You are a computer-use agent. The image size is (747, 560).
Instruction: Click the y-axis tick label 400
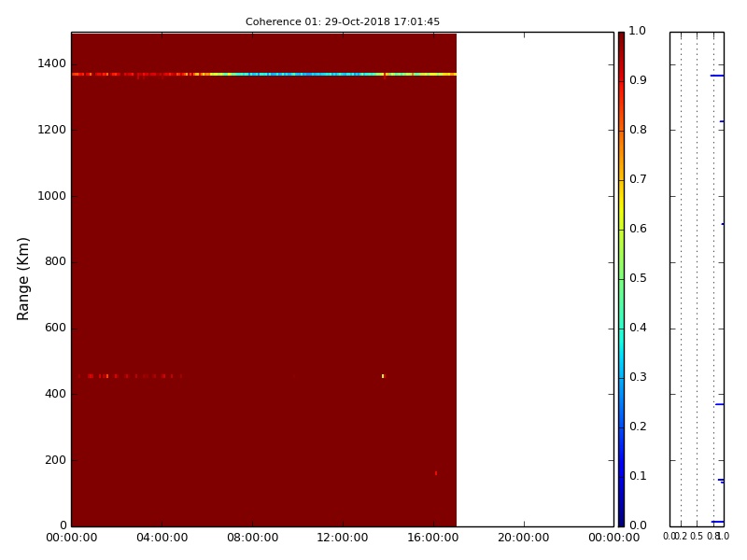point(55,394)
